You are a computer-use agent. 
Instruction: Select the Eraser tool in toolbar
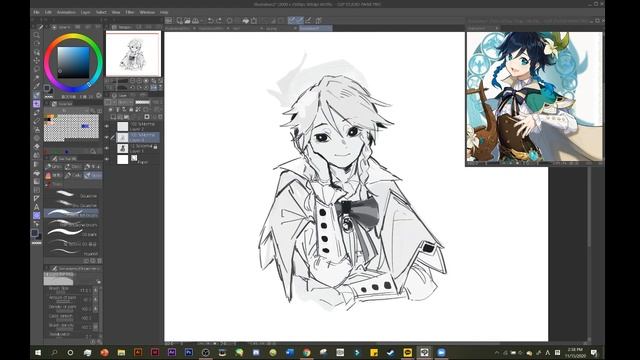click(x=37, y=146)
